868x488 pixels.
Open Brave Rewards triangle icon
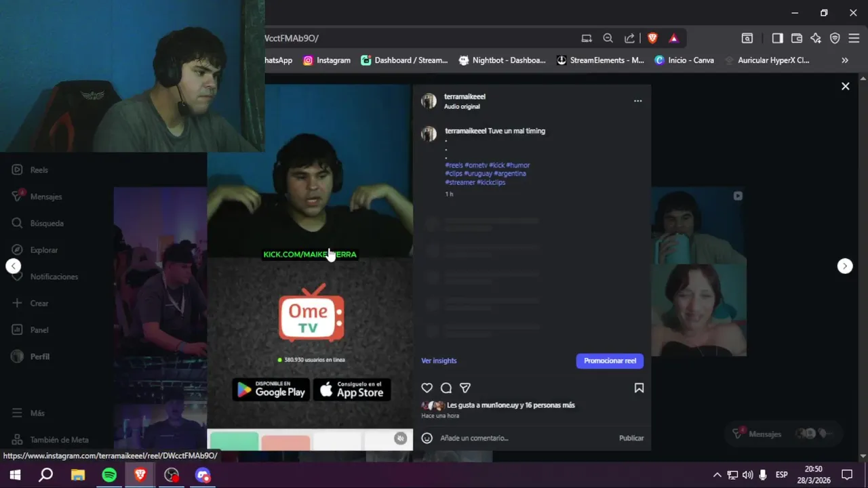673,39
